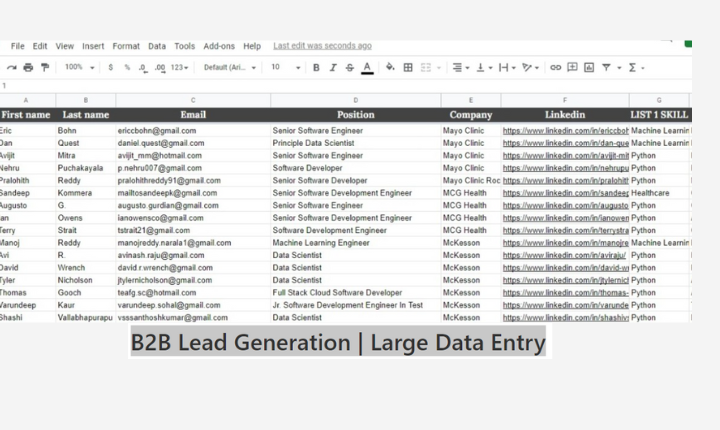
Task: Open Eric Bohn's LinkedIn URL
Action: coord(565,131)
